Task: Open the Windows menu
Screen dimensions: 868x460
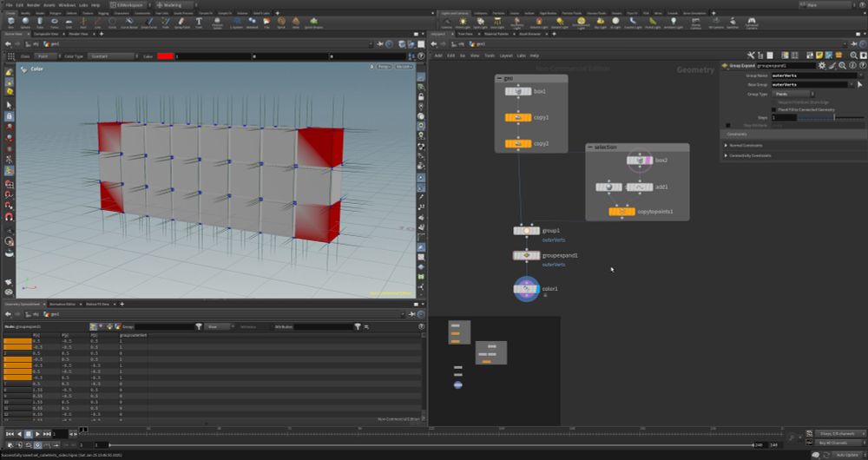Action: coord(68,5)
